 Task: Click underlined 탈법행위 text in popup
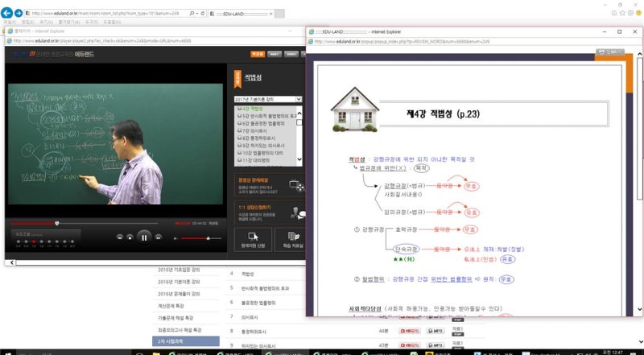click(x=373, y=279)
